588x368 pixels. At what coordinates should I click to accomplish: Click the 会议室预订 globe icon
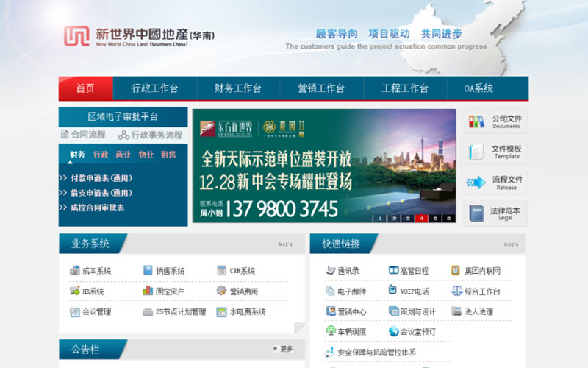click(394, 331)
